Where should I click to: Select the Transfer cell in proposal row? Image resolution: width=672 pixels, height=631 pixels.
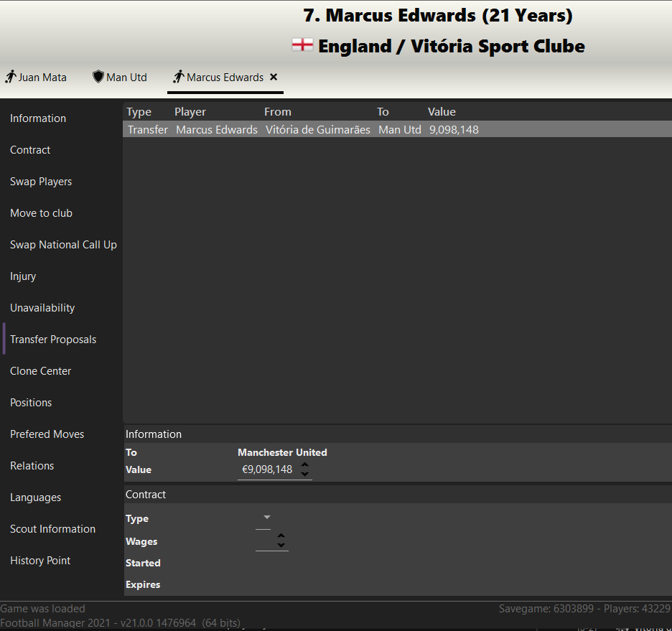[148, 130]
